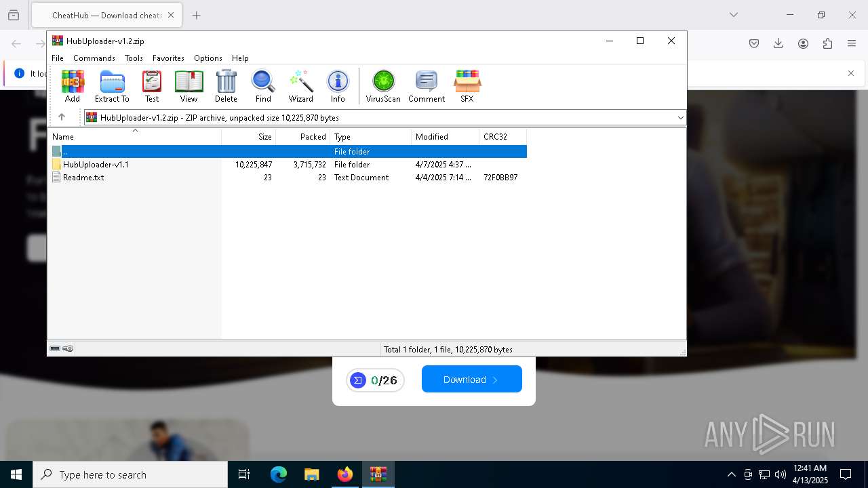
Task: Click the 0/26 detection badge
Action: click(x=375, y=380)
